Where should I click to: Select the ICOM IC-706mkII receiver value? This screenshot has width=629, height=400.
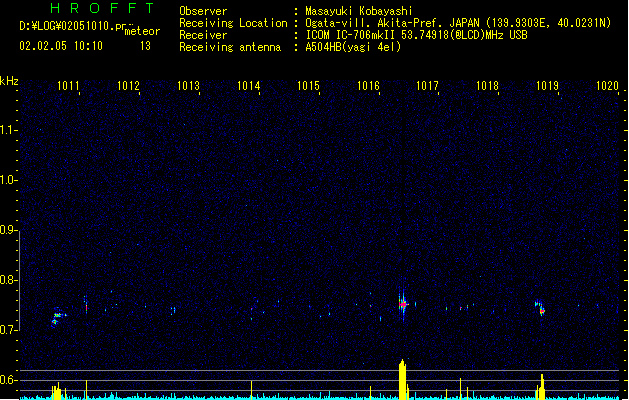[416, 35]
